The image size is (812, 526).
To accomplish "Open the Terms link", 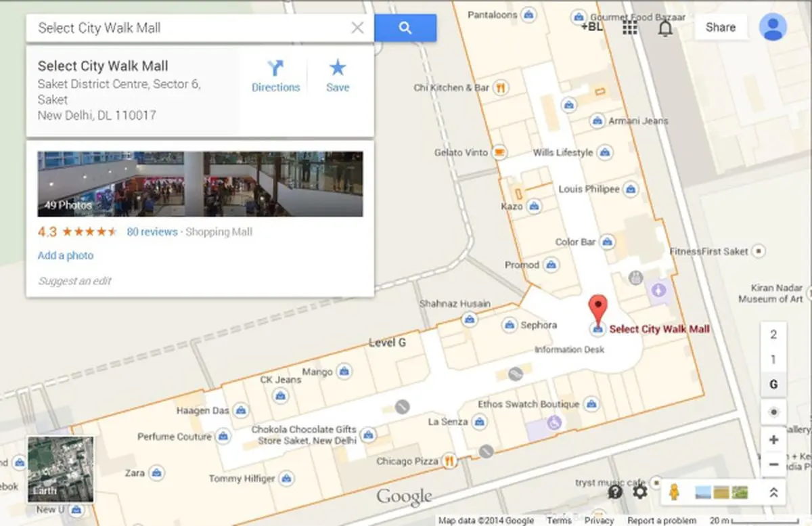I will tap(559, 521).
